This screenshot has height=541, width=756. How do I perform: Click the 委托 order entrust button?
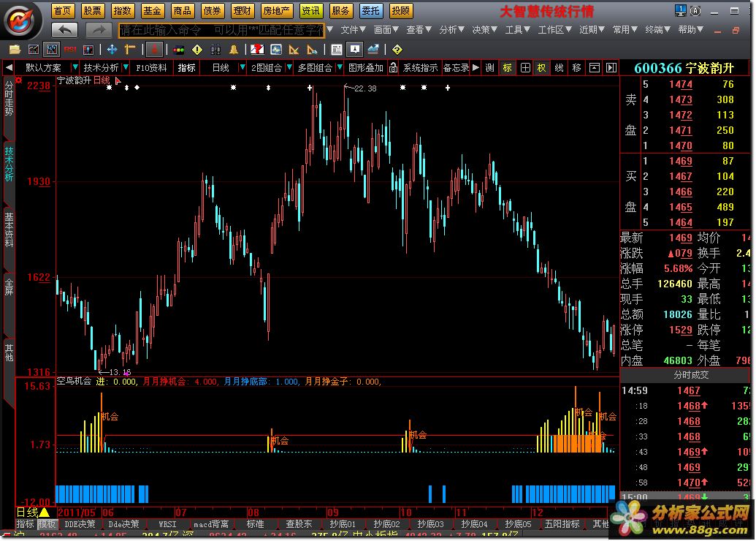pyautogui.click(x=371, y=10)
